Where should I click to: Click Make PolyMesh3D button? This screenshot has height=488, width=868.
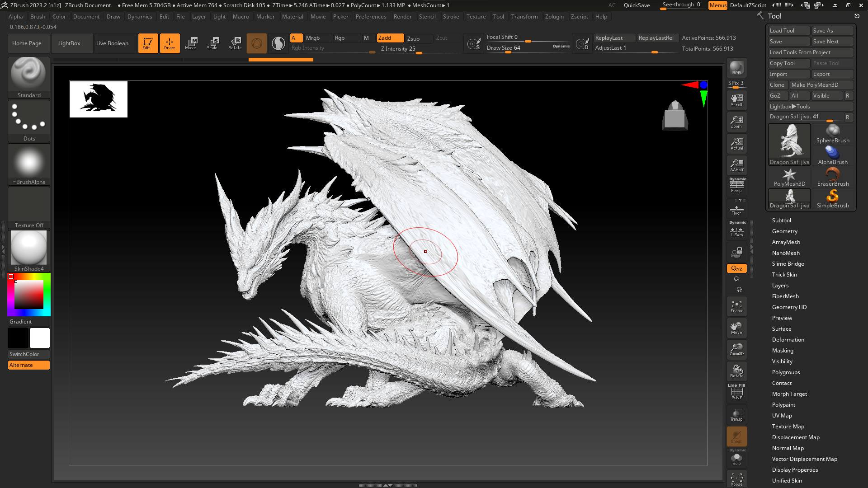pyautogui.click(x=821, y=85)
